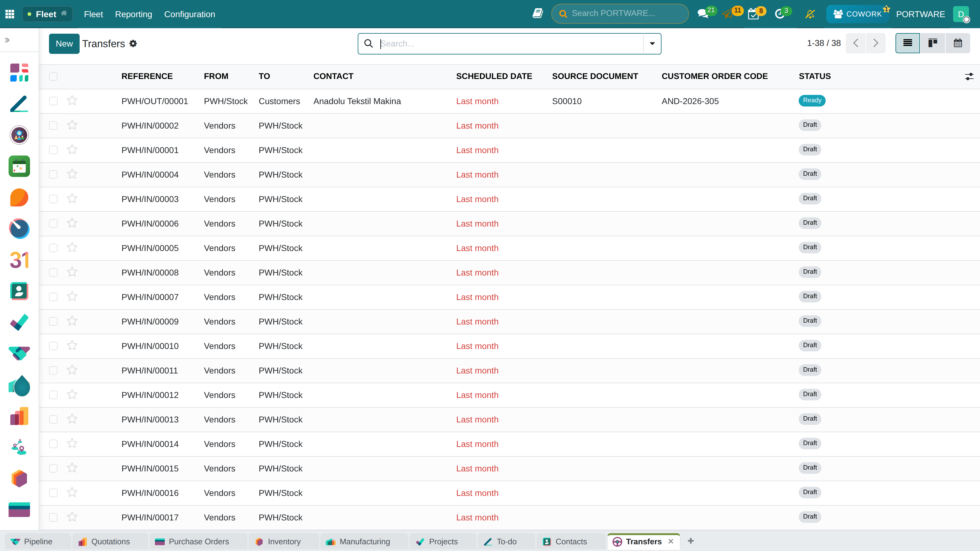
Task: Expand the search filter options dropdown
Action: (652, 44)
